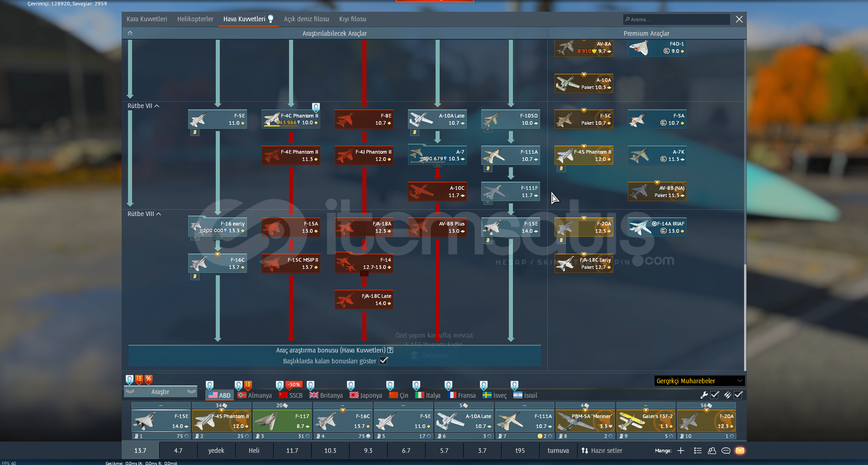Select the F-5E aircraft card in tree

(x=218, y=119)
